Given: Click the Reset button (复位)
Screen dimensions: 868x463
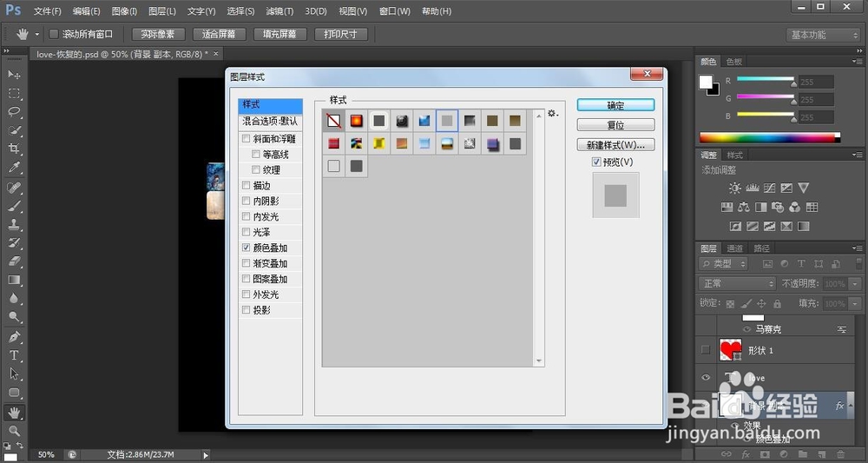Looking at the screenshot, I should click(x=615, y=125).
